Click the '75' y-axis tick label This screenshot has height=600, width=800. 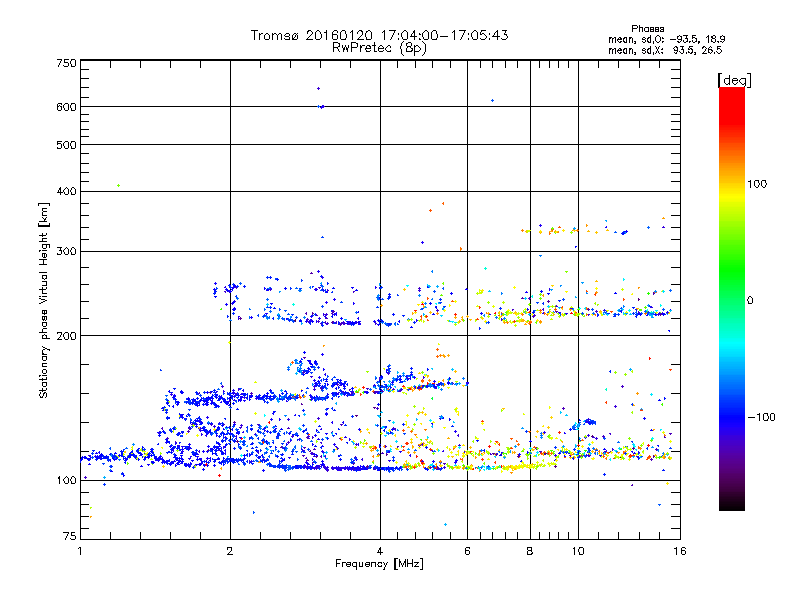[70, 536]
